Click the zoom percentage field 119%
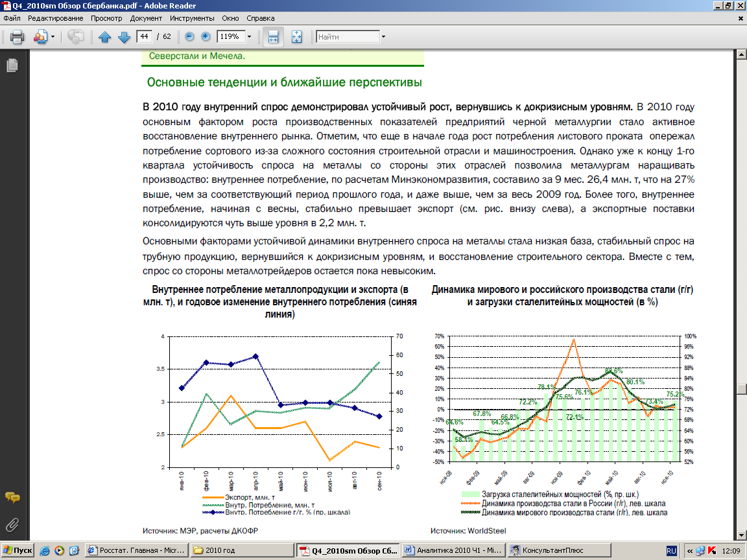Image resolution: width=747 pixels, height=560 pixels. pos(231,37)
